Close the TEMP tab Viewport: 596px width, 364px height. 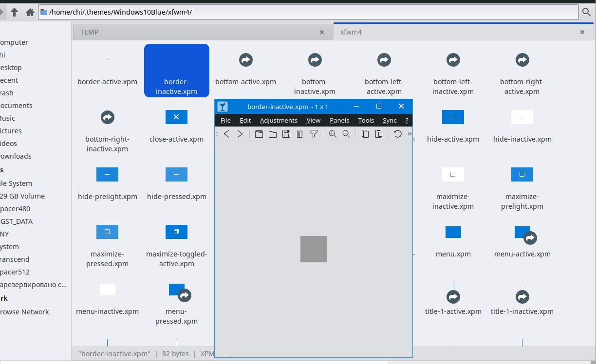pyautogui.click(x=322, y=32)
